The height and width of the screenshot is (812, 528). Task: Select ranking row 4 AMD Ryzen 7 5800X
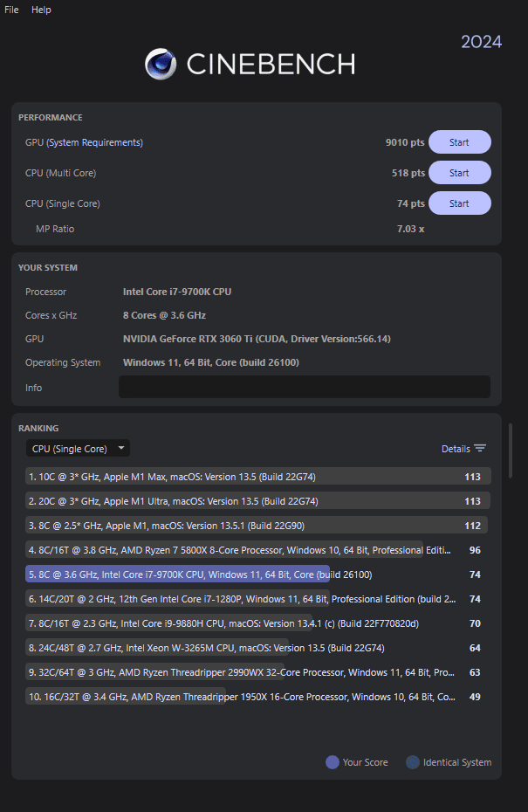[257, 550]
